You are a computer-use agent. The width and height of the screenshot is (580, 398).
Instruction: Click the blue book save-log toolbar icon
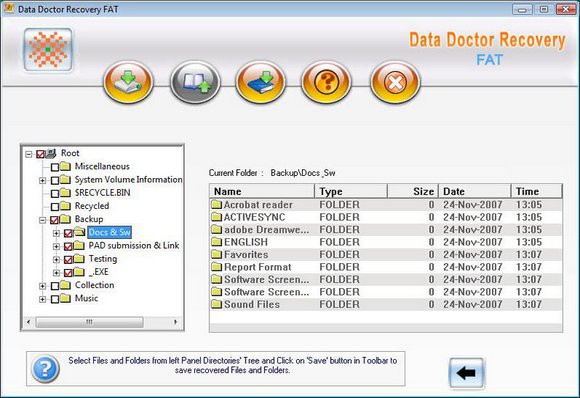click(260, 82)
